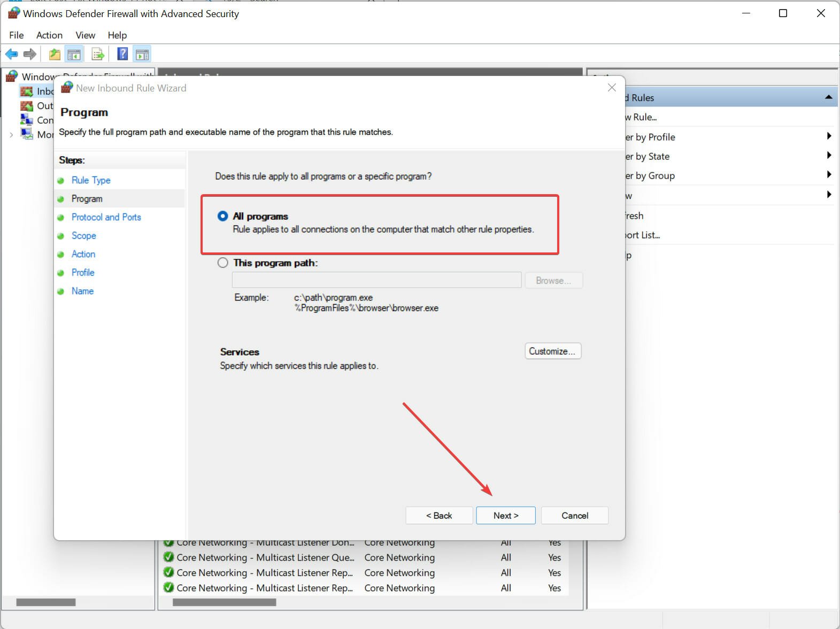Viewport: 840px width, 629px height.
Task: Open Help via the question mark icon
Action: tap(122, 54)
